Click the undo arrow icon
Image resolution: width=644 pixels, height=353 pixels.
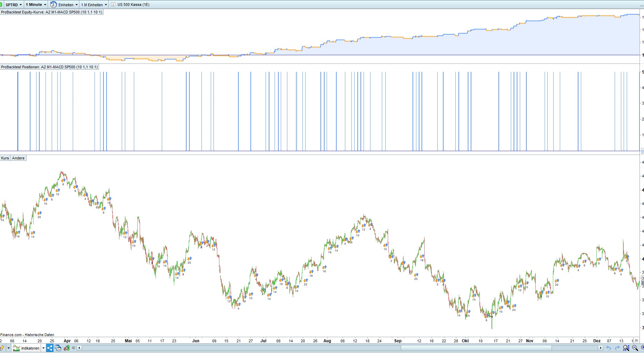[608, 348]
